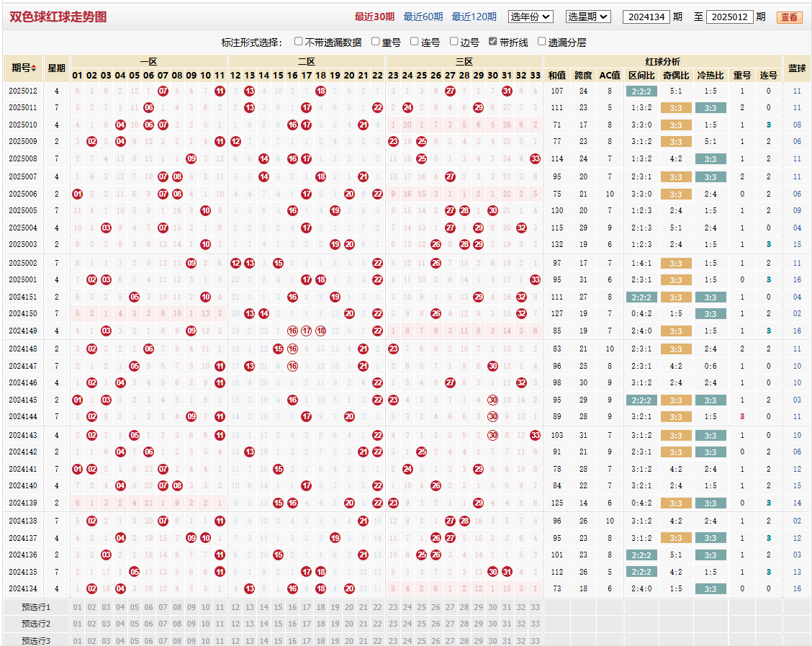The image size is (812, 646).
Task: Click red ball 01 in row 2024141
Action: point(77,470)
